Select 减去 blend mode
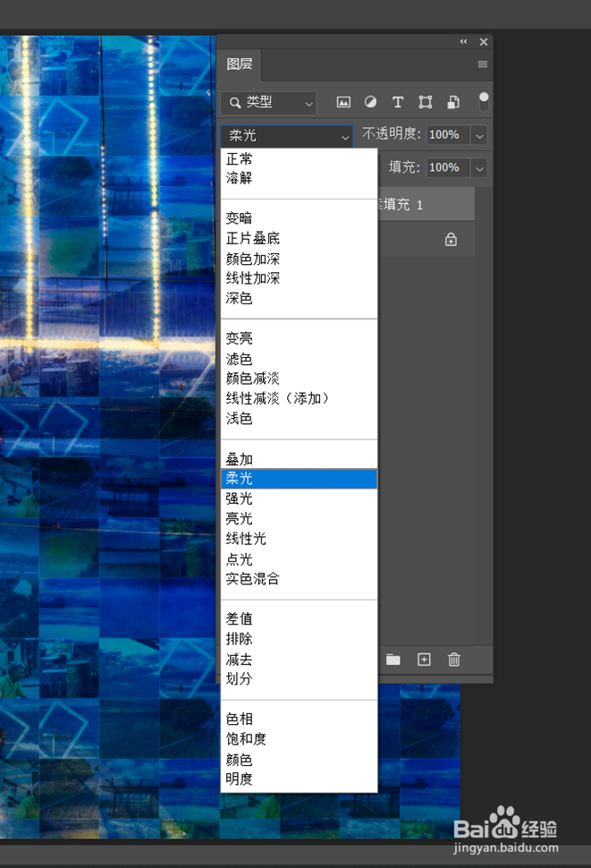Viewport: 591px width, 868px height. (300, 660)
